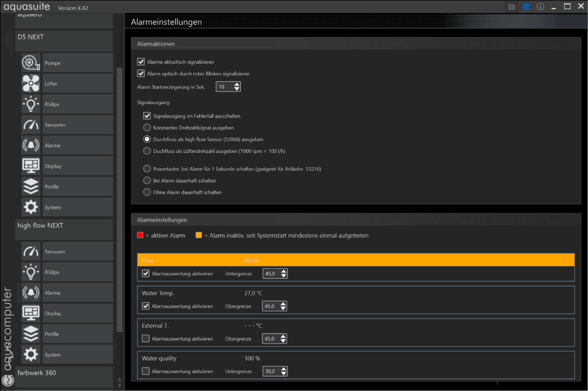The image size is (588, 391).
Task: Open the D5 NEXT Pumpe icon
Action: tap(31, 63)
